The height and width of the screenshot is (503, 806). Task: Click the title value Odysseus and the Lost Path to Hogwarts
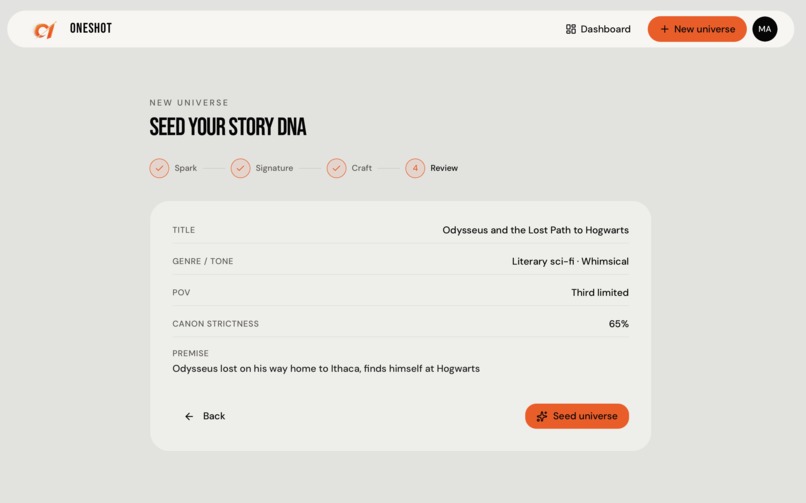(536, 230)
